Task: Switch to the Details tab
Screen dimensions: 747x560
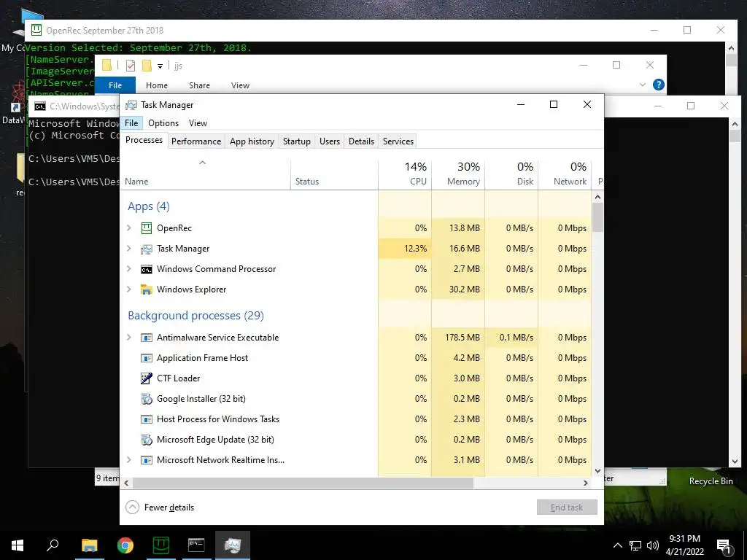Action: click(361, 141)
